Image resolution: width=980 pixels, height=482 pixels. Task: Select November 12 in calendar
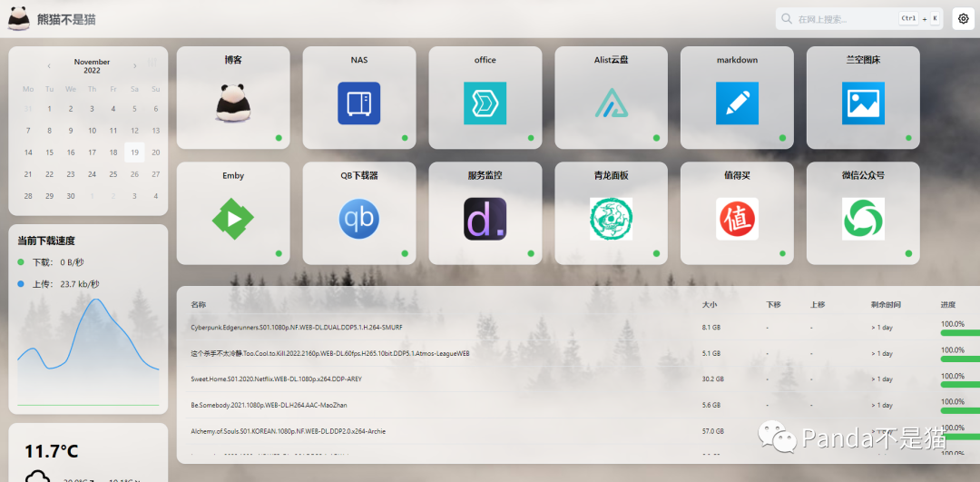(x=134, y=131)
